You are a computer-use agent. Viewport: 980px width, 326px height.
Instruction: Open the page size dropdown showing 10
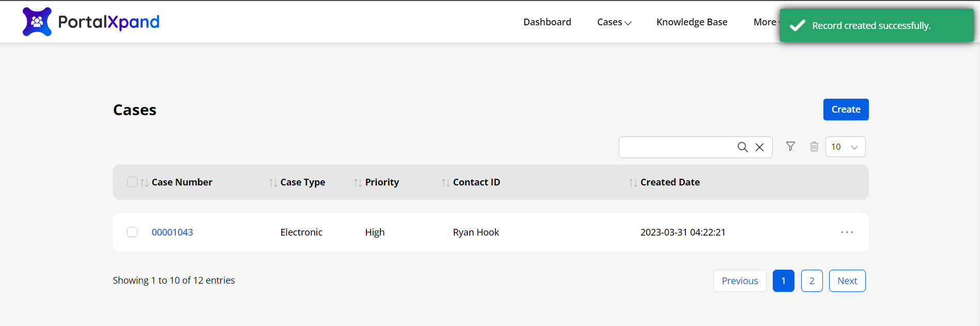pos(845,147)
